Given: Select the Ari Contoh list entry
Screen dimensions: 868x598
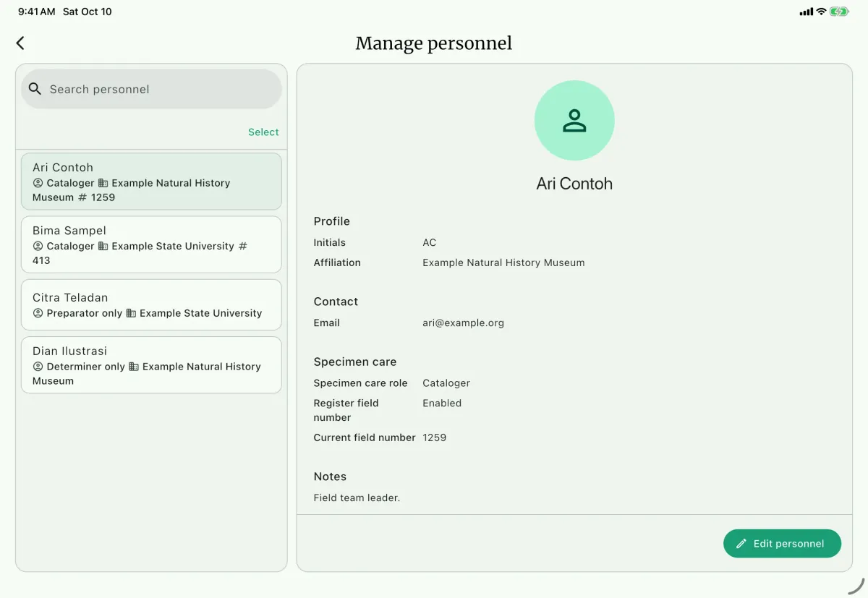Looking at the screenshot, I should tap(151, 181).
